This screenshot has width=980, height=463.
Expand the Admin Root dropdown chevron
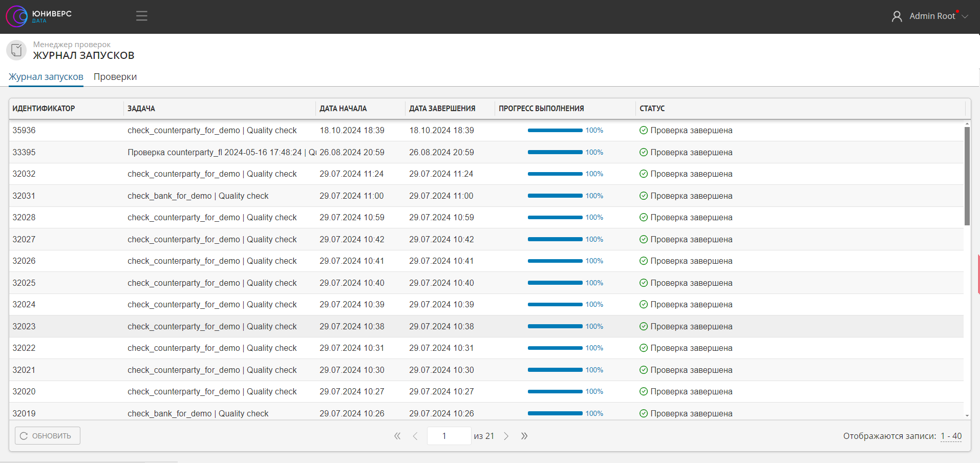point(965,16)
